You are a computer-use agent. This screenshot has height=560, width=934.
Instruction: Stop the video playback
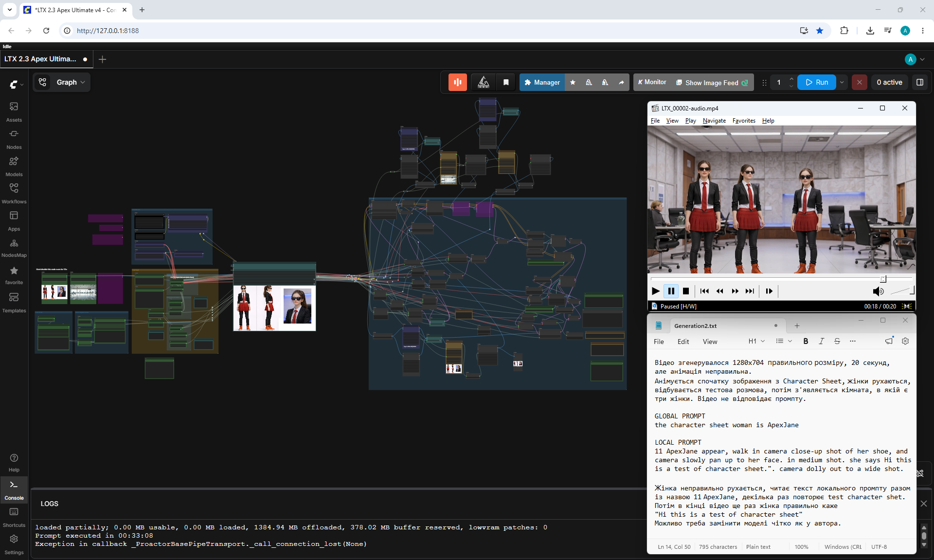686,291
